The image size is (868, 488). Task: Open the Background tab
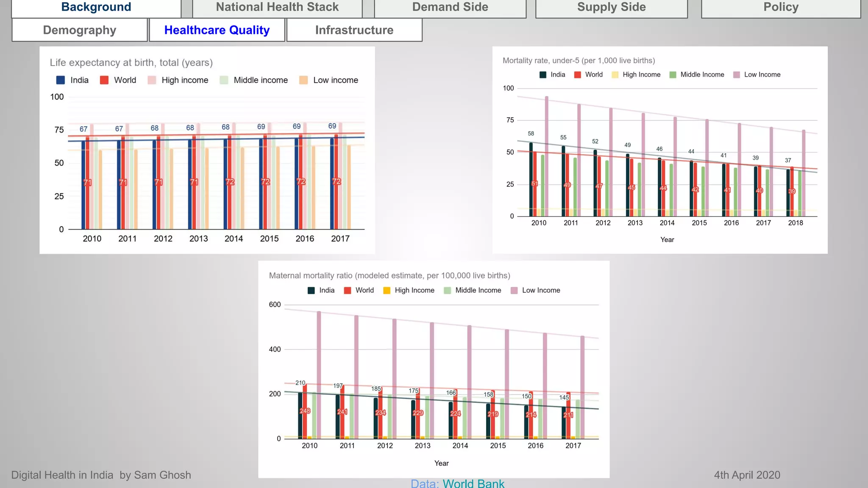coord(96,8)
